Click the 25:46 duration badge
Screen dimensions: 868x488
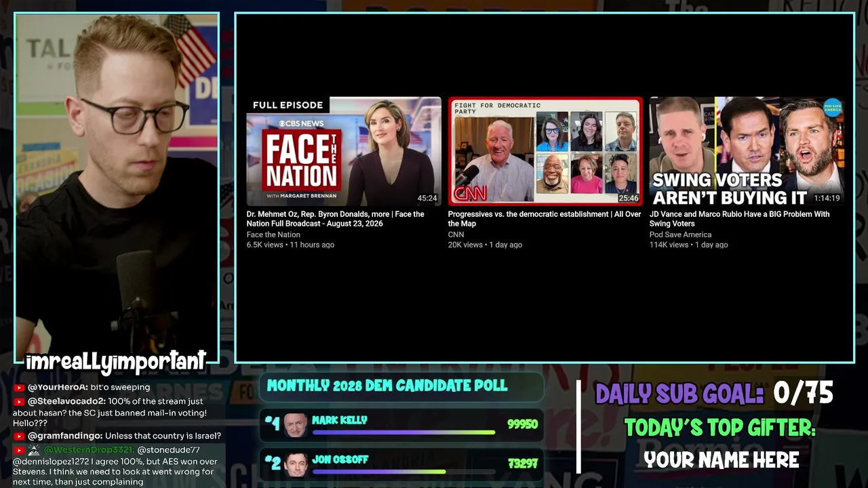tap(629, 199)
